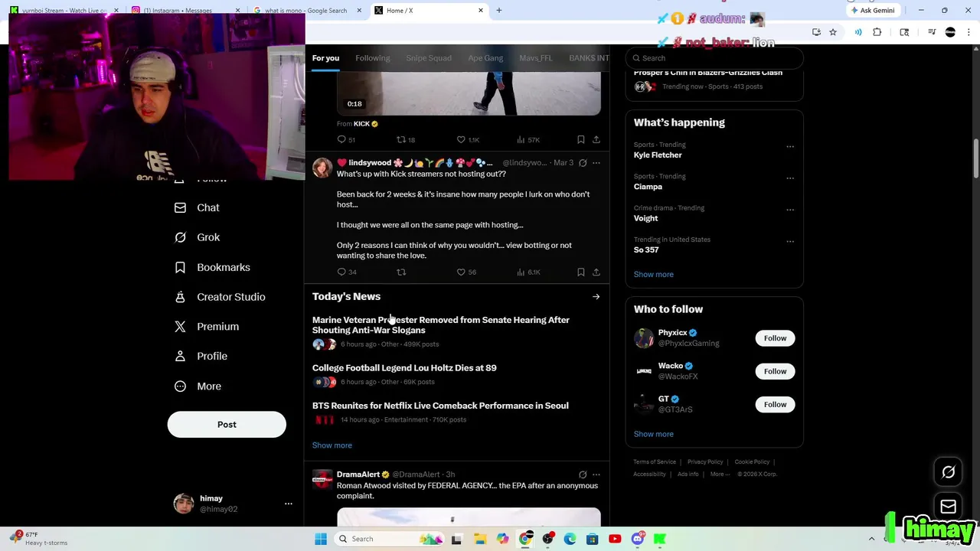Follow Wacko
The width and height of the screenshot is (980, 551).
775,371
